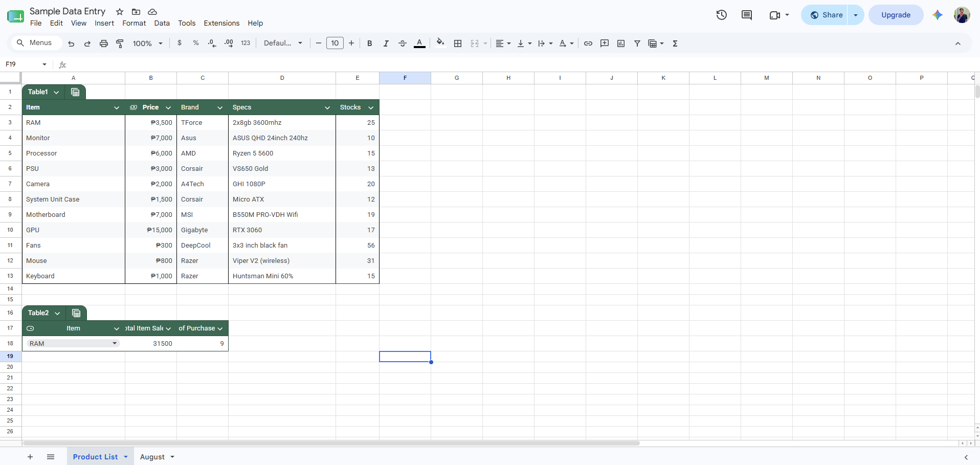
Task: Insert a link
Action: pos(588,43)
